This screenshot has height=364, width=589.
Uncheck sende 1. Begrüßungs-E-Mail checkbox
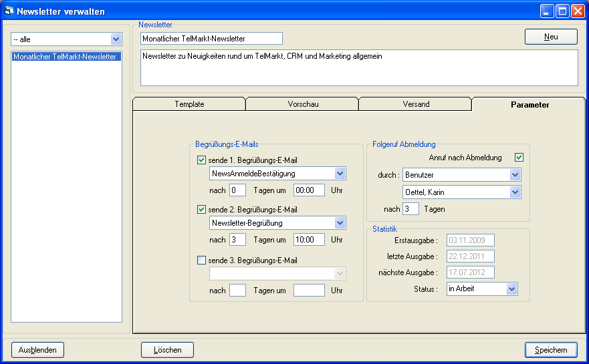(202, 160)
